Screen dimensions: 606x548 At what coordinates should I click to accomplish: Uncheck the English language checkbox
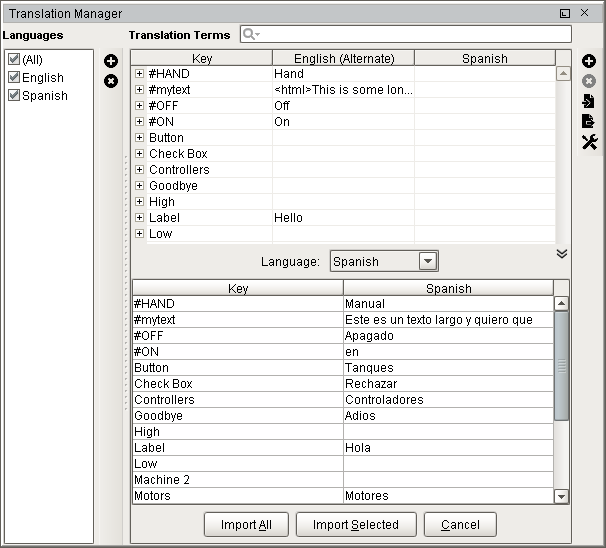tap(14, 78)
